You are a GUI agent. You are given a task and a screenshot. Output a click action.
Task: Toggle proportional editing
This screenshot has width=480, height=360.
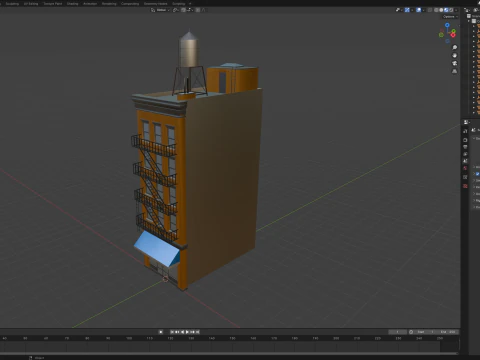[x=198, y=10]
